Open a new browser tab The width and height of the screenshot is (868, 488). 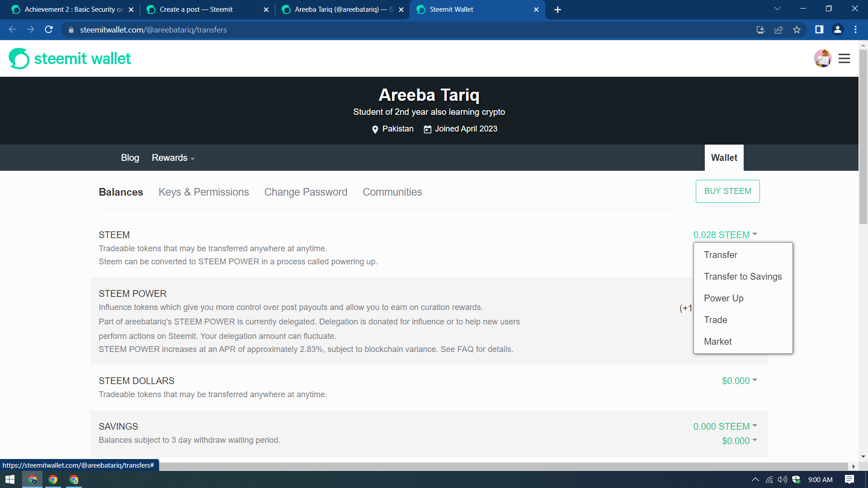[x=557, y=9]
